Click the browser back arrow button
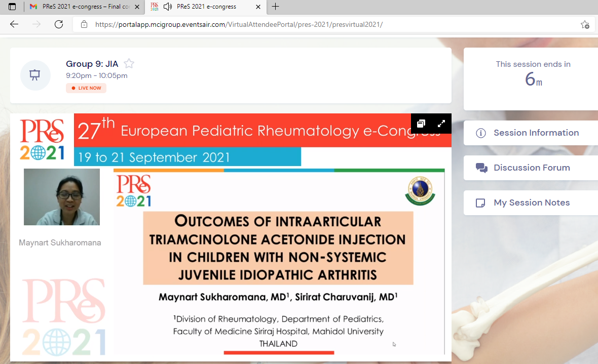This screenshot has width=598, height=364. coord(14,24)
